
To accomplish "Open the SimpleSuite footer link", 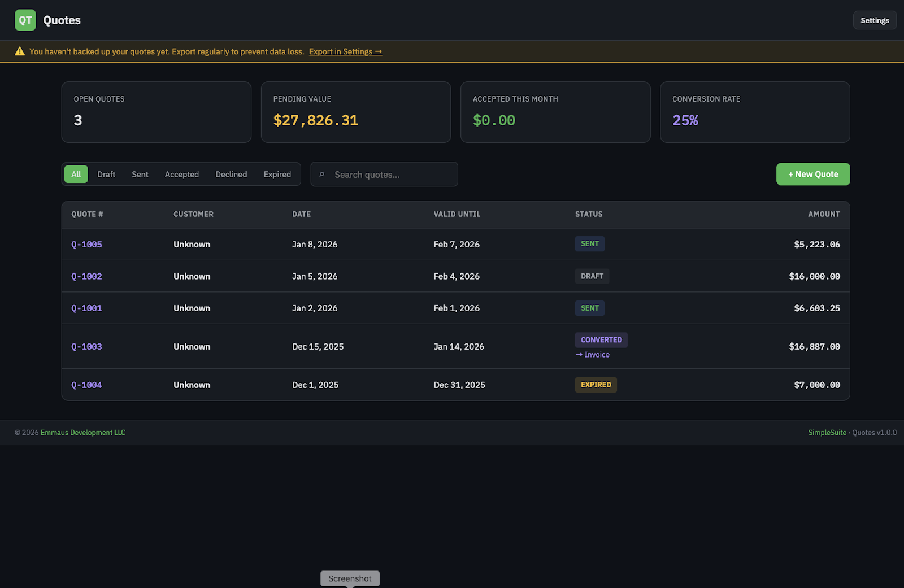I will (827, 433).
